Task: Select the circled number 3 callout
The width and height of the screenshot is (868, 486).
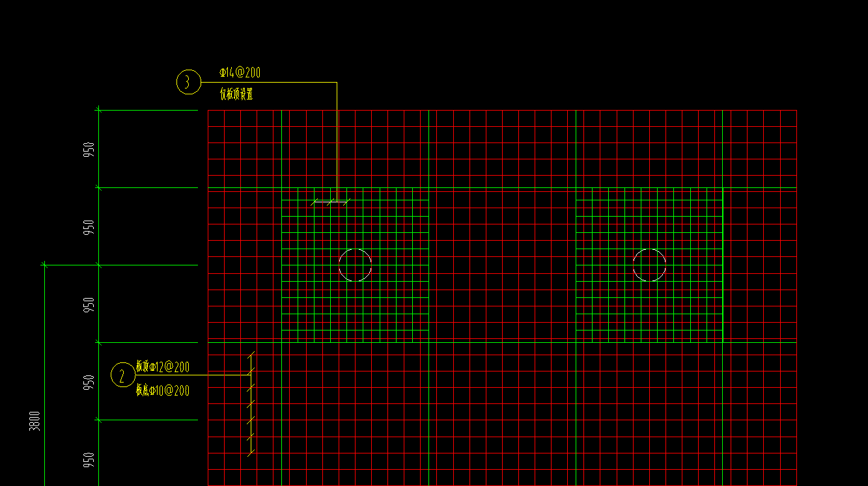Action: tap(188, 83)
